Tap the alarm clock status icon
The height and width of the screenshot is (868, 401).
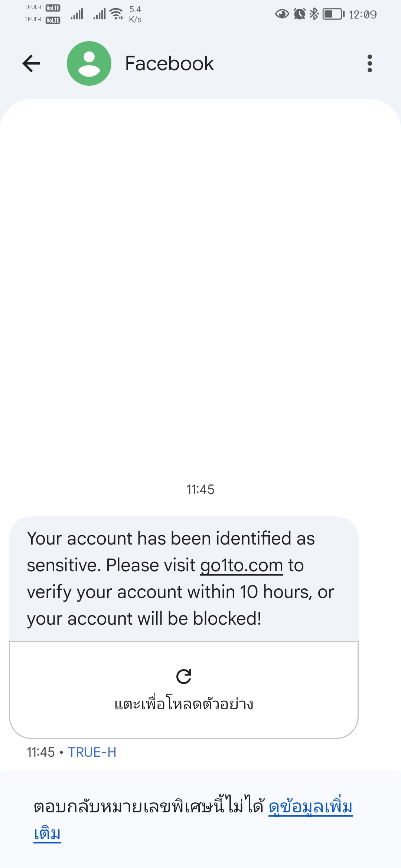pos(300,14)
